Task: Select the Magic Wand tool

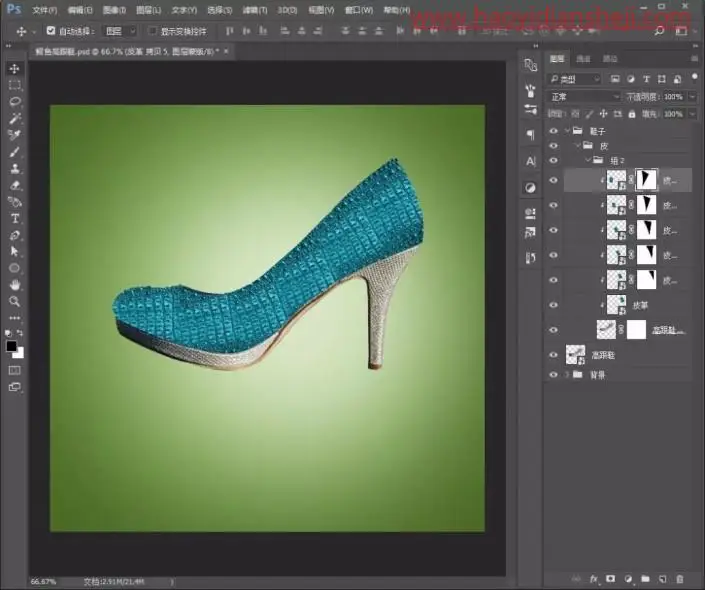Action: [14, 118]
